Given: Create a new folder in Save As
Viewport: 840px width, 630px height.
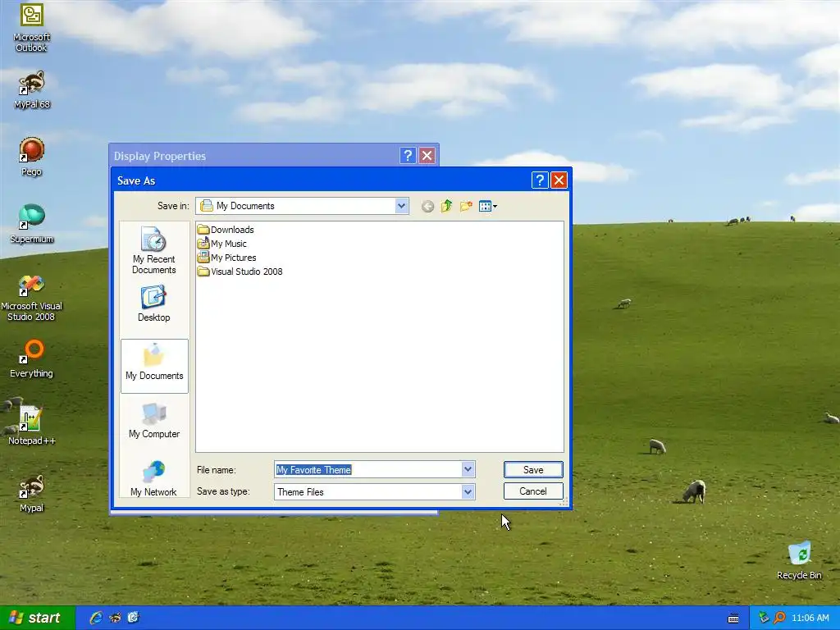Looking at the screenshot, I should tap(466, 206).
